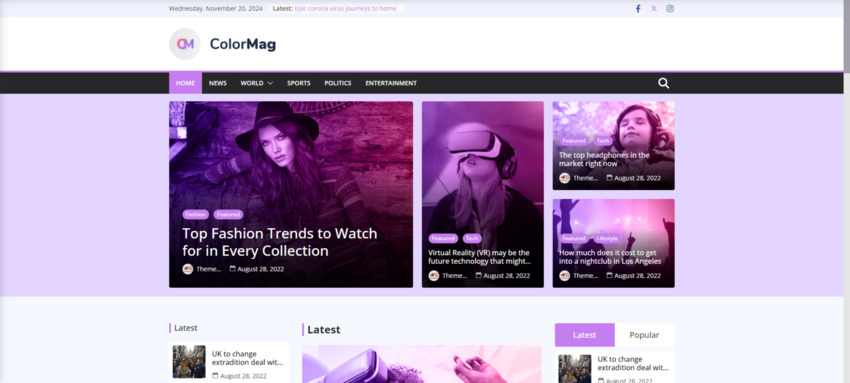850x383 pixels.
Task: Click Tech tag on headphones post
Action: (x=603, y=141)
